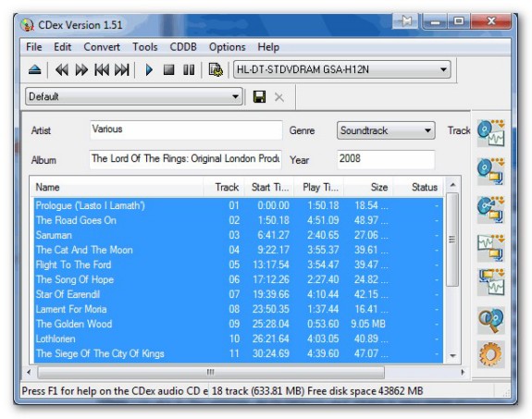Select track Prologue ('Lasto I Lamath')
This screenshot has height=419, width=532.
(239, 205)
